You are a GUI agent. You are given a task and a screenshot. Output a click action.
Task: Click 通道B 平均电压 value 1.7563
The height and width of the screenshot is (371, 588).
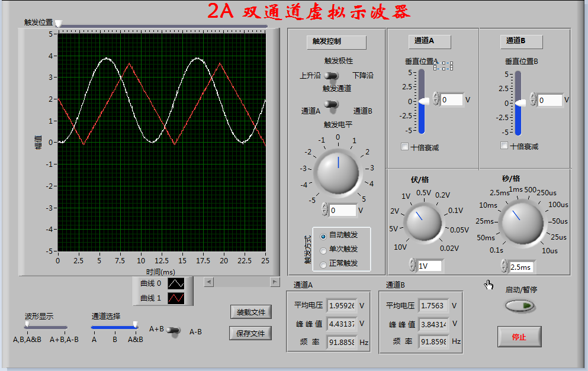click(x=433, y=306)
